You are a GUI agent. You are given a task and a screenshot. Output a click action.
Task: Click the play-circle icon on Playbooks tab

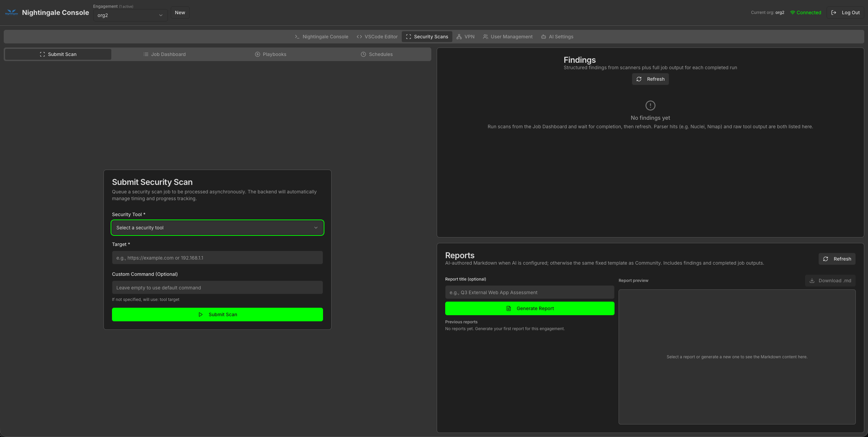(x=257, y=54)
